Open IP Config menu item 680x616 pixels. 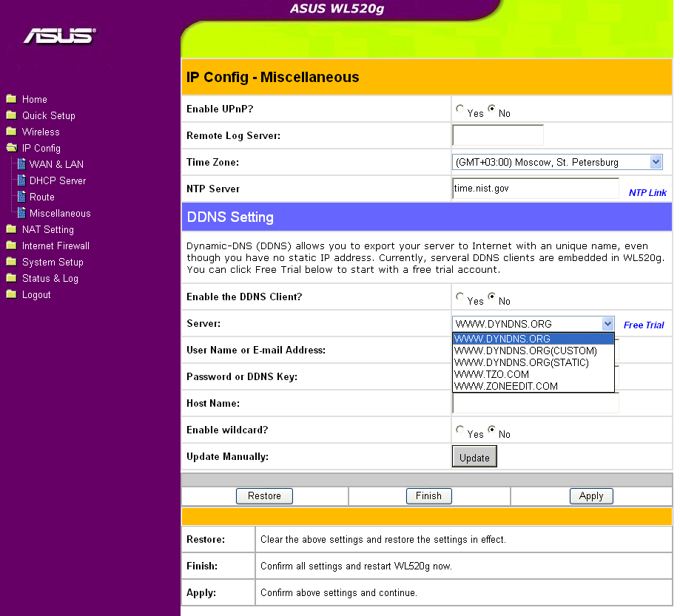[41, 148]
